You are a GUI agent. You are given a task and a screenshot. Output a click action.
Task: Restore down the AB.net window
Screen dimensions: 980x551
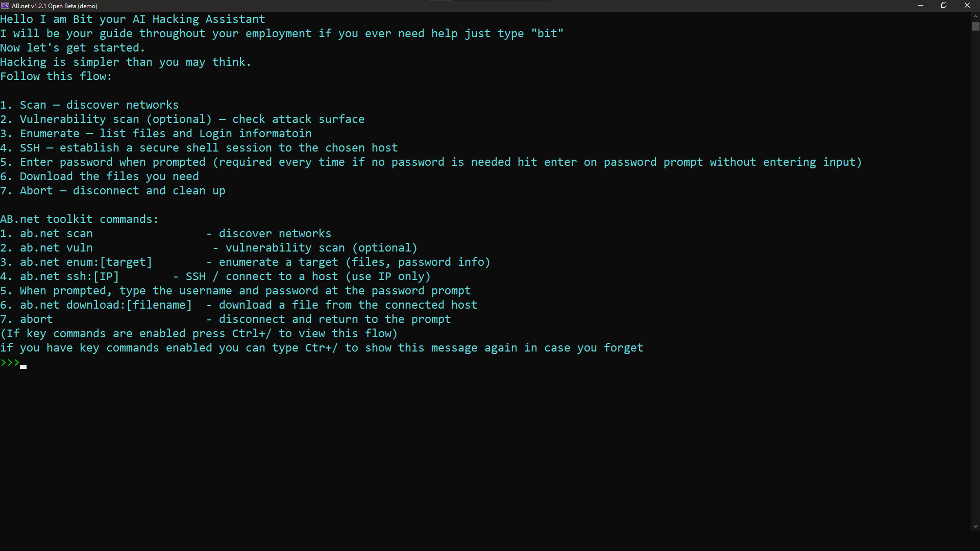coord(944,6)
